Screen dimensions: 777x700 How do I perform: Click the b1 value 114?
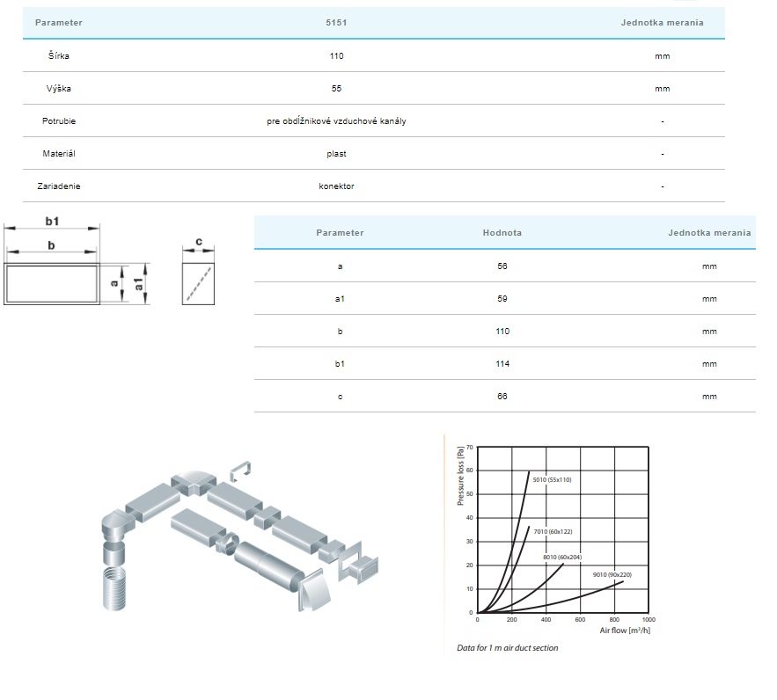coord(502,363)
